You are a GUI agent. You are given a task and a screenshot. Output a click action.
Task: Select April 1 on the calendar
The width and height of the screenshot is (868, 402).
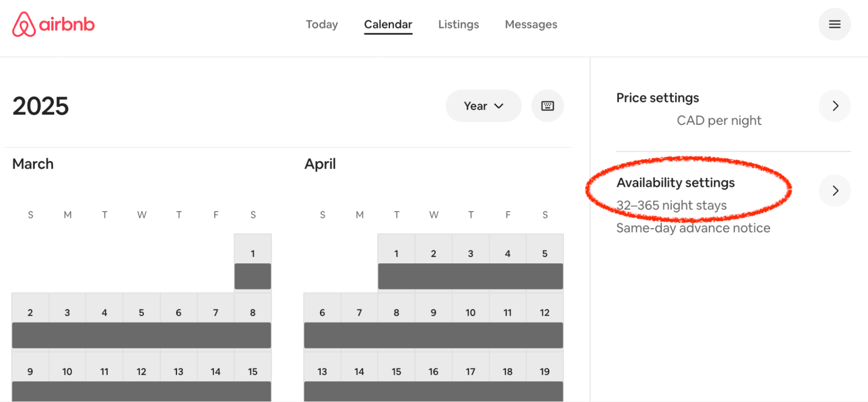[396, 253]
